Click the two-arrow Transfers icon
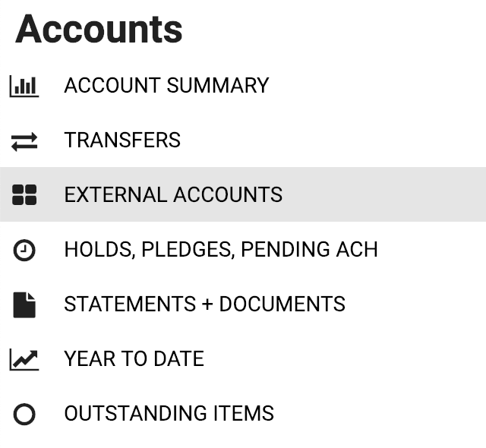 [24, 140]
